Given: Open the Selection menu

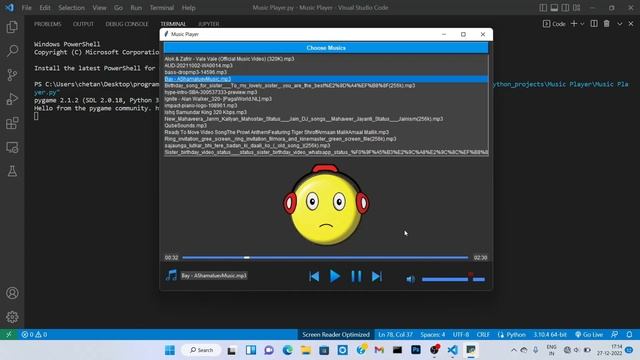Looking at the screenshot, I should [x=71, y=8].
